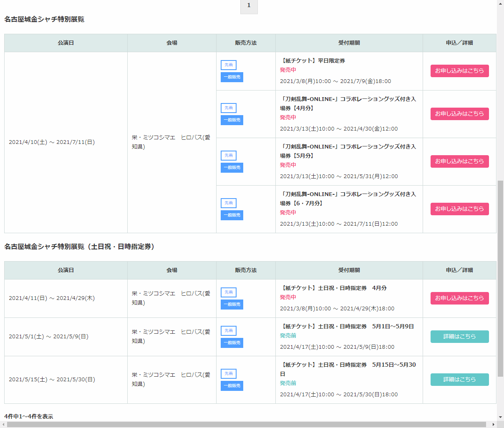Image resolution: width=504 pixels, height=428 pixels.
Task: Select 先着 badge for 刀剣乱舞 4月分 row
Action: point(229,108)
